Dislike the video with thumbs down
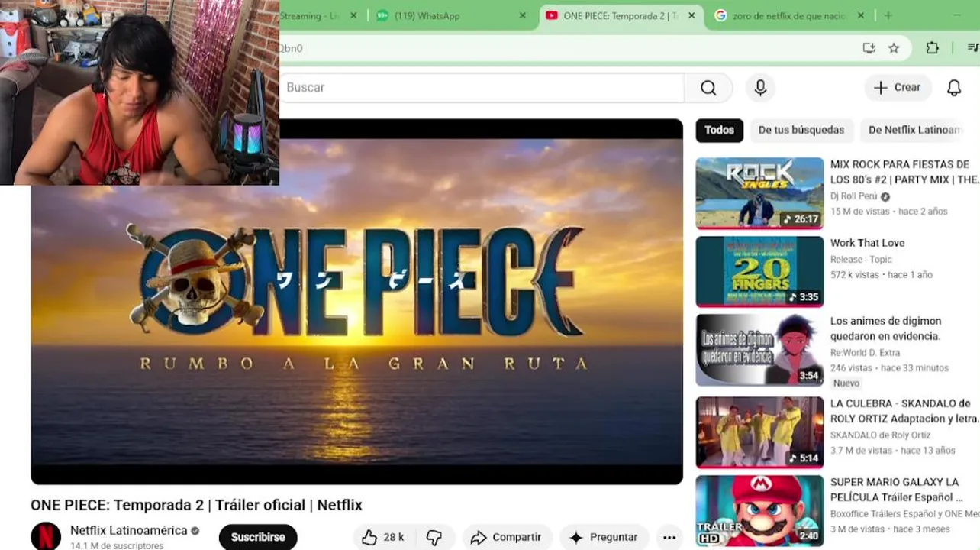The image size is (980, 550). point(434,537)
